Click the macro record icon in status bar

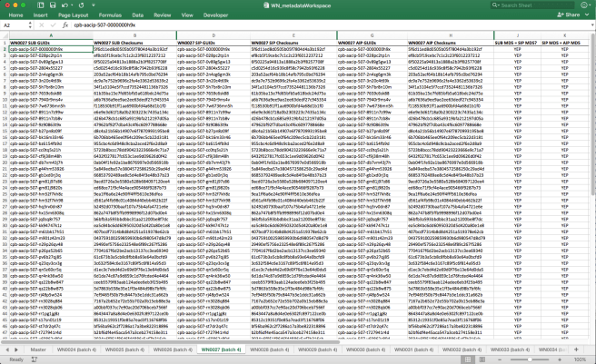point(35,359)
